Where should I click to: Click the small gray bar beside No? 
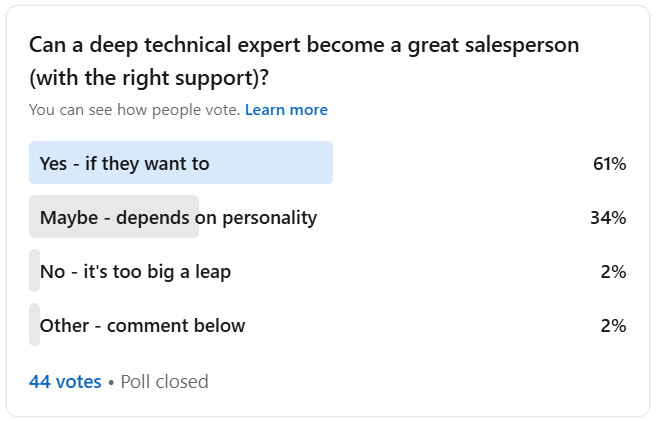point(34,271)
